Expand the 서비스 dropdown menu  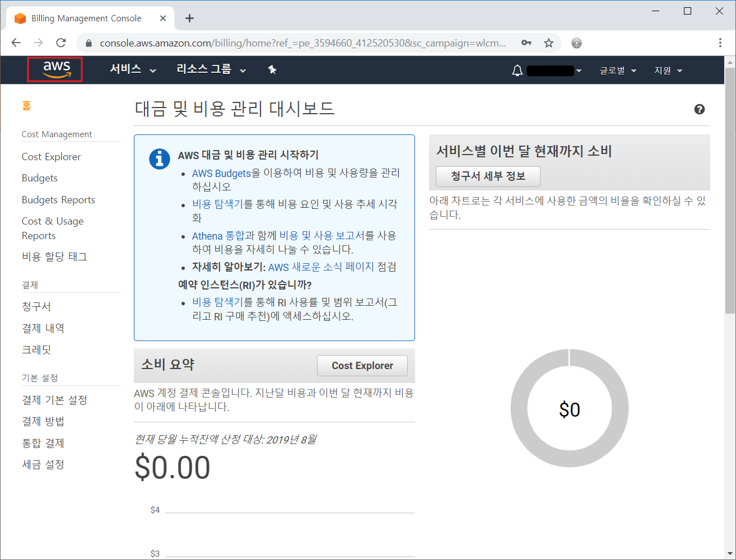tap(133, 69)
